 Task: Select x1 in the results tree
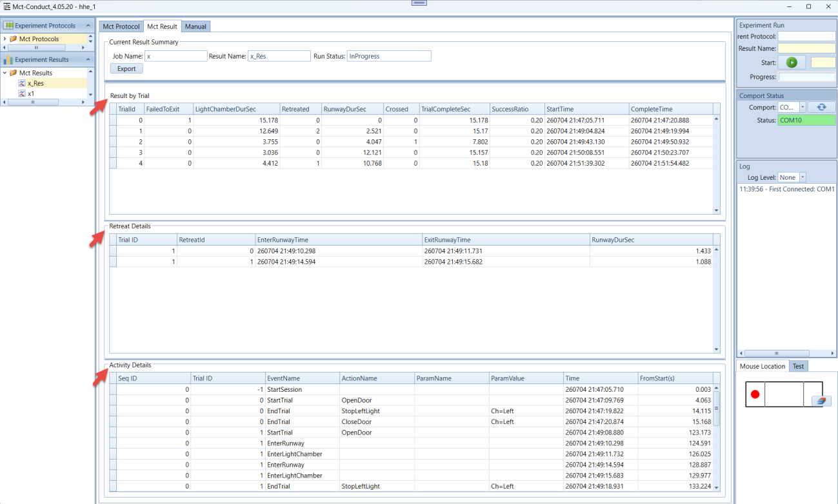(31, 93)
